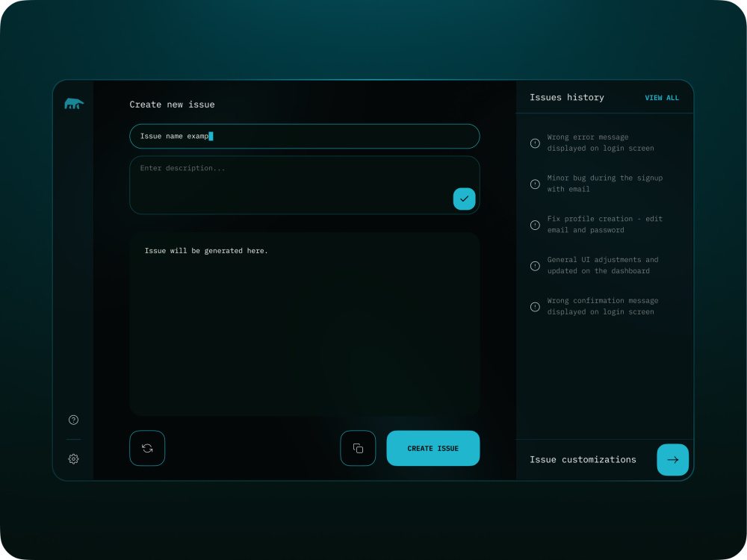Click the 'Enter description...' text area
This screenshot has width=747, height=560.
coord(305,185)
